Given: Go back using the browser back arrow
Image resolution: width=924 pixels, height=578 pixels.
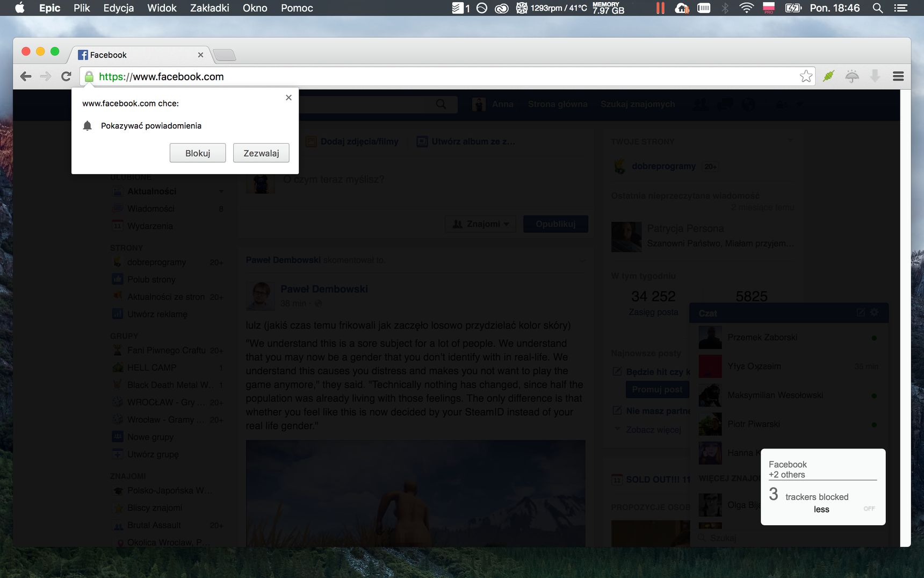Looking at the screenshot, I should (x=26, y=76).
